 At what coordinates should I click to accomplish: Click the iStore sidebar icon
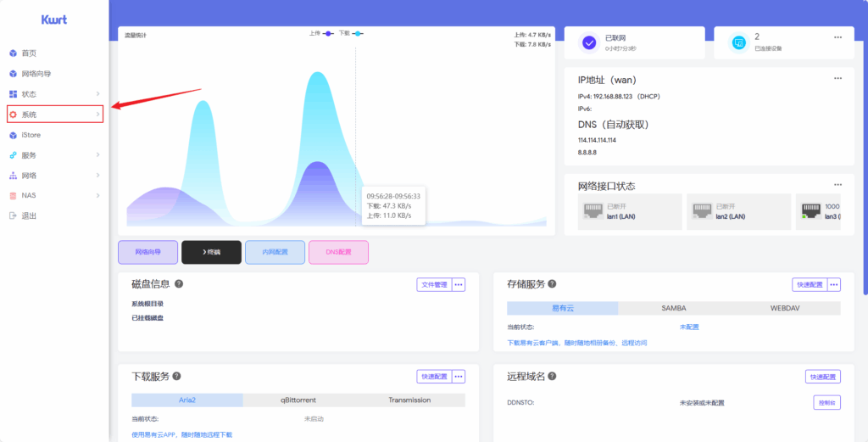click(13, 135)
